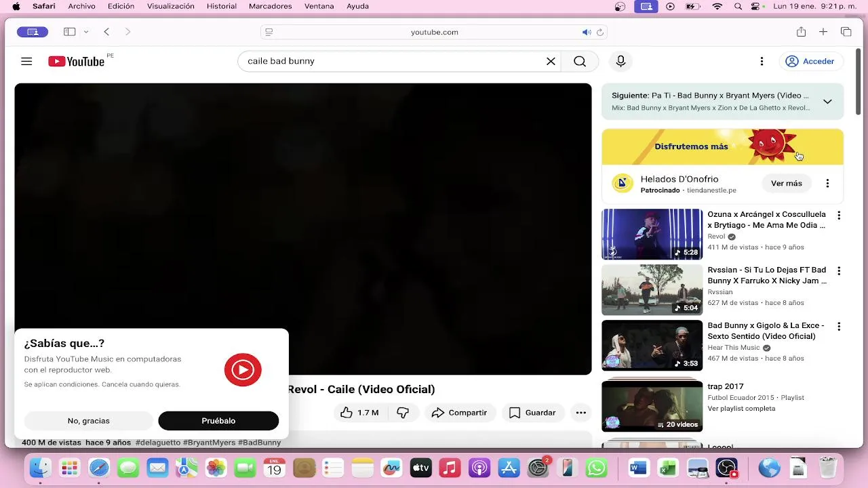The width and height of the screenshot is (868, 488).
Task: Click the Compartir share button
Action: point(460,413)
